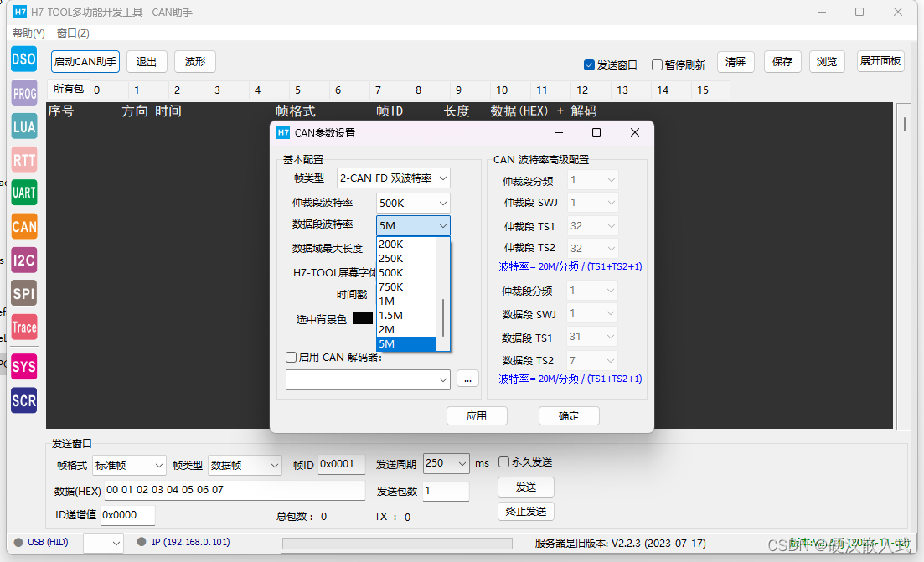Open the RTT viewer tool
The width and height of the screenshot is (924, 562).
(24, 160)
